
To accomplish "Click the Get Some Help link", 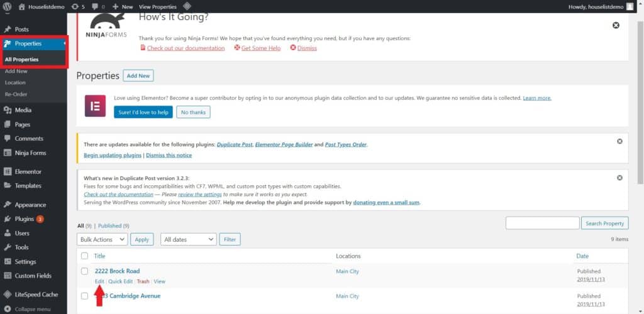I will tap(261, 48).
